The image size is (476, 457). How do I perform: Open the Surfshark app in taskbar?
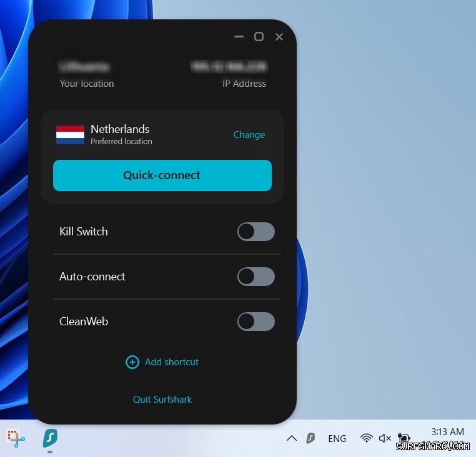50,438
